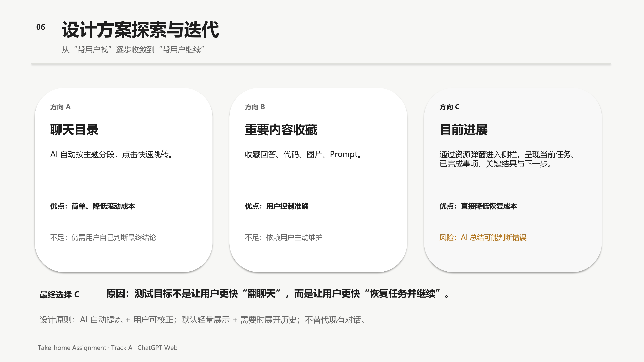Viewport: 644px width, 362px height.
Task: Select the title 设计方案探索与迭代
Action: 140,30
